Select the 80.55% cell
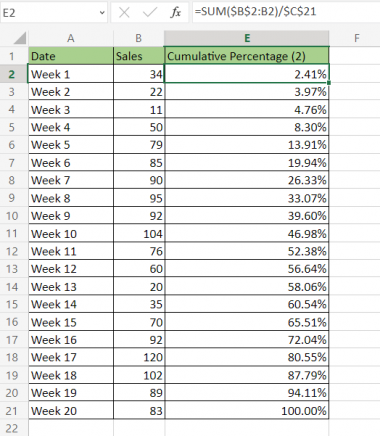 [247, 357]
